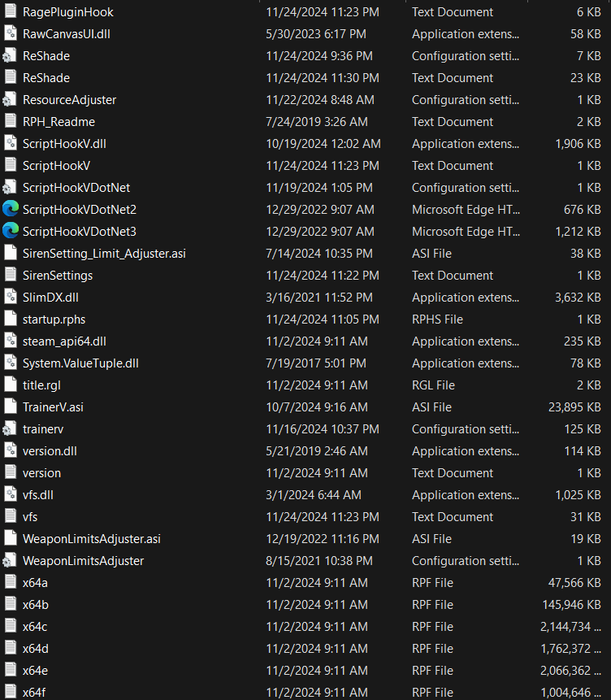Click the WeaponLimitsAdjuster.asi file icon

pyautogui.click(x=11, y=538)
